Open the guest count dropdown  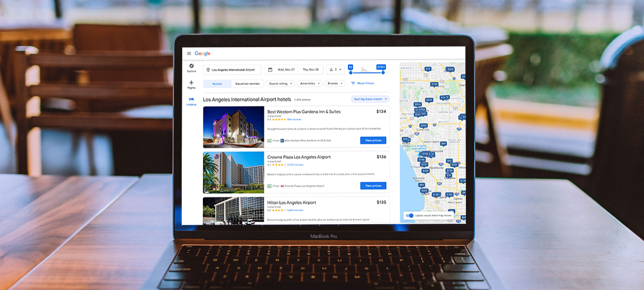[x=335, y=69]
